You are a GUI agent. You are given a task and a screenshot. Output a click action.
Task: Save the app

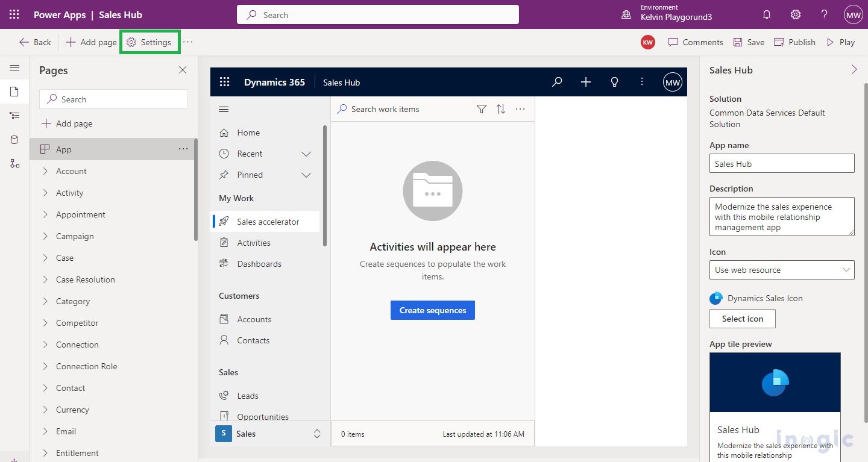(749, 42)
